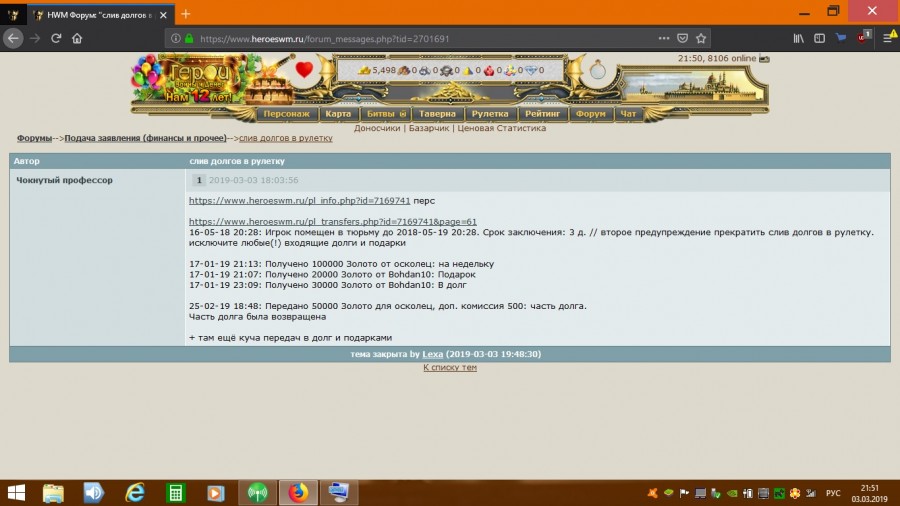The image size is (900, 506).
Task: Open the pl_transfers page link
Action: (x=332, y=221)
